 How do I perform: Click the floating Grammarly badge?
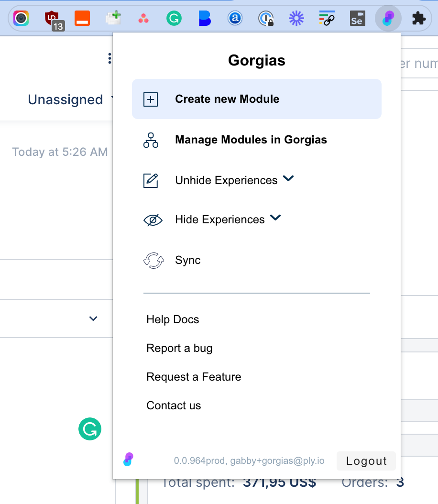[90, 429]
